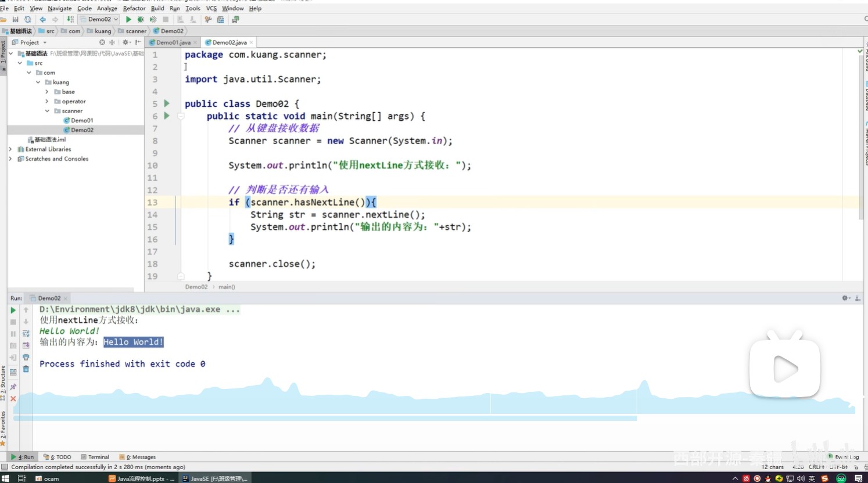Click the Synchronize toolbar icon
The width and height of the screenshot is (868, 483).
27,20
